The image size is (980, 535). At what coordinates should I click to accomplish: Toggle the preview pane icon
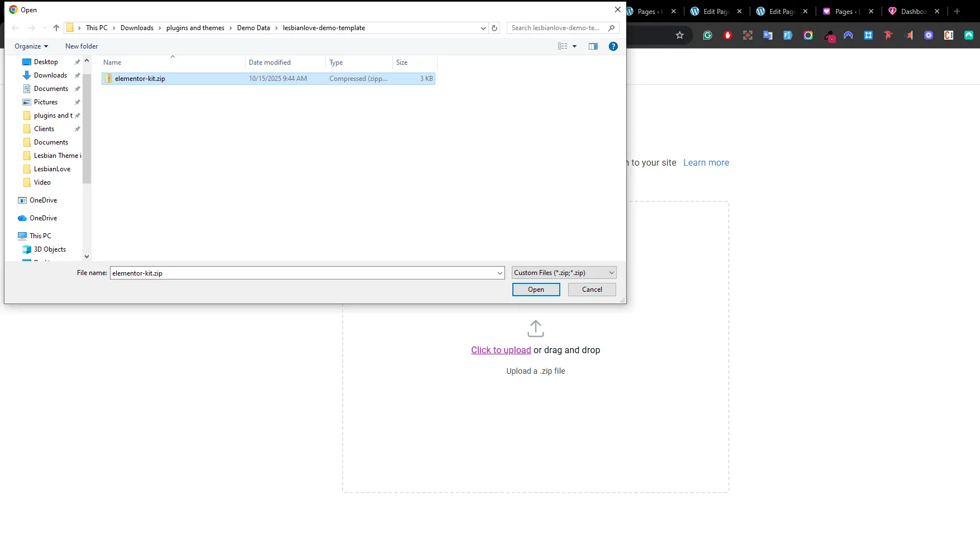coord(593,46)
